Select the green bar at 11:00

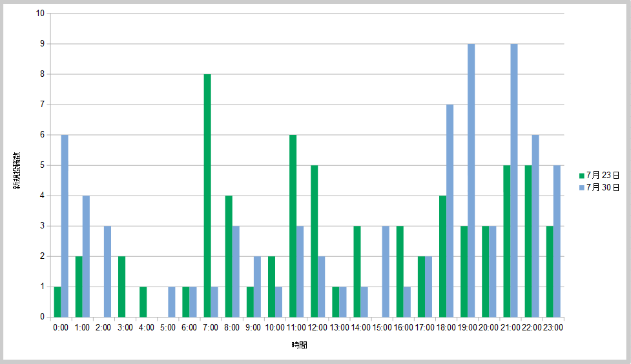(293, 226)
